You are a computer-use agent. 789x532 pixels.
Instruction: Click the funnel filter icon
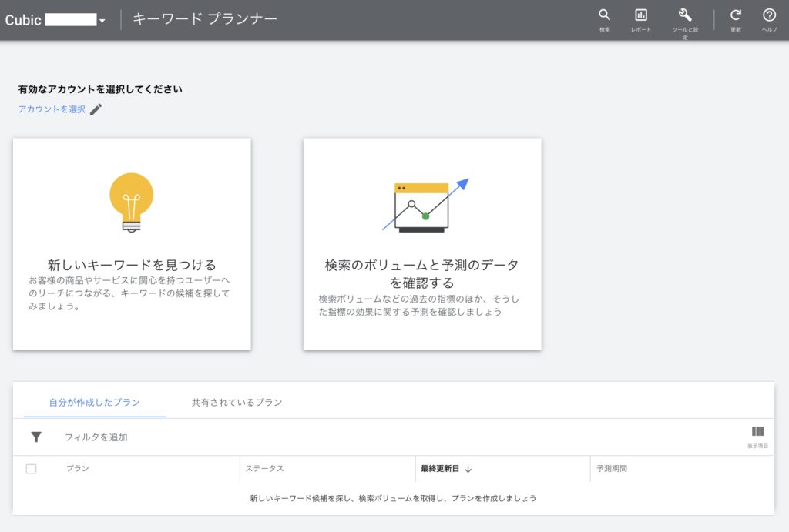point(36,437)
